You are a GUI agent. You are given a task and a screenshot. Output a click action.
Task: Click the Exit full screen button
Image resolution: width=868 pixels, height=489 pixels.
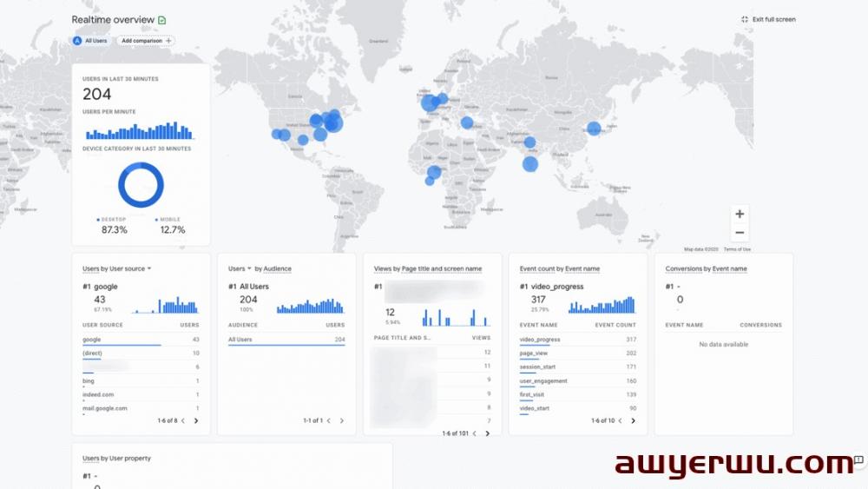pyautogui.click(x=768, y=19)
